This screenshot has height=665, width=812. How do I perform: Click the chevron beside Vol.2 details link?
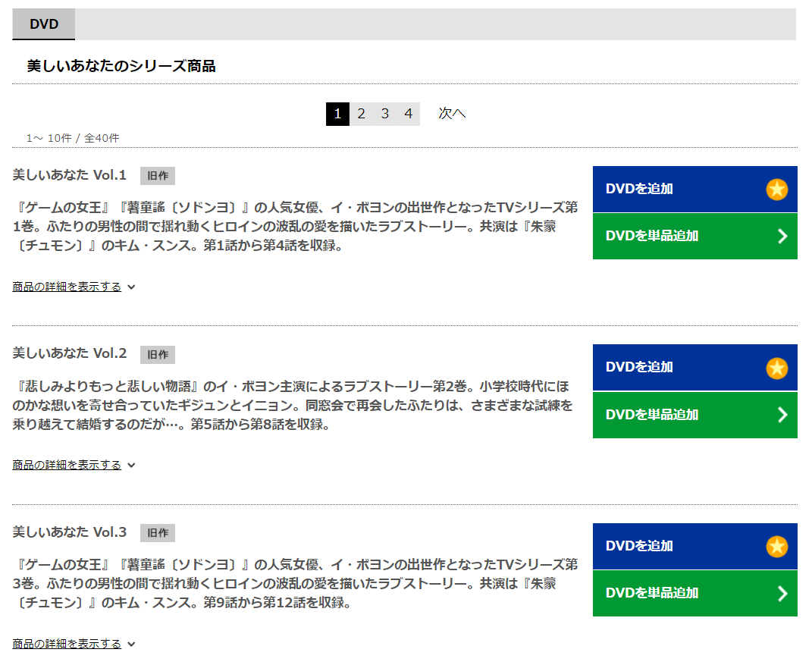coord(131,466)
